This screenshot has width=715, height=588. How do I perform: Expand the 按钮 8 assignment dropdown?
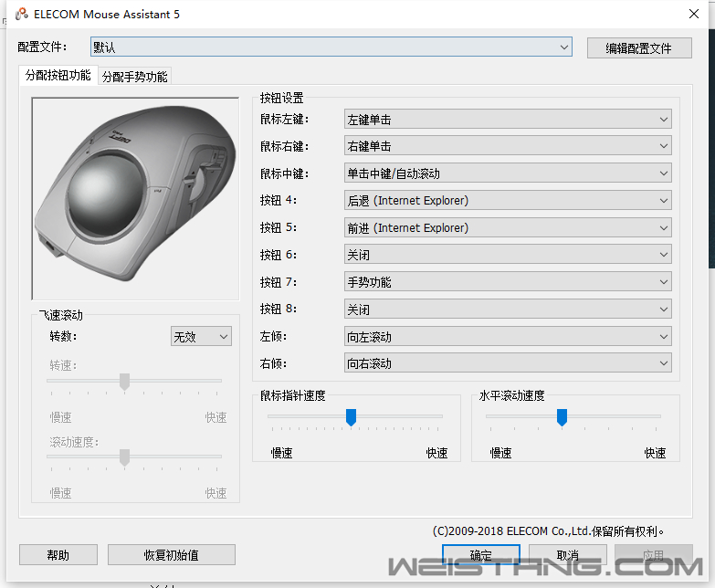tap(508, 309)
